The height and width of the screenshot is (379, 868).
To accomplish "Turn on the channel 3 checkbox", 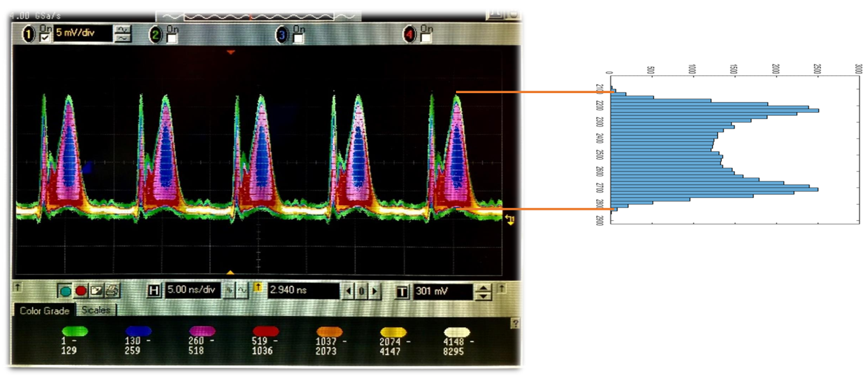I will pyautogui.click(x=298, y=39).
